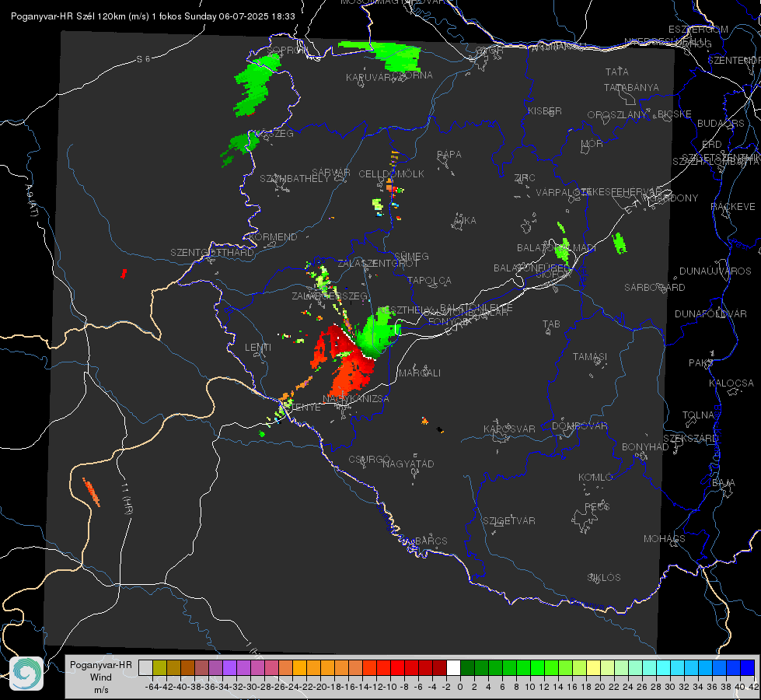Click the CSURGO city label
This screenshot has width=761, height=700.
(369, 459)
